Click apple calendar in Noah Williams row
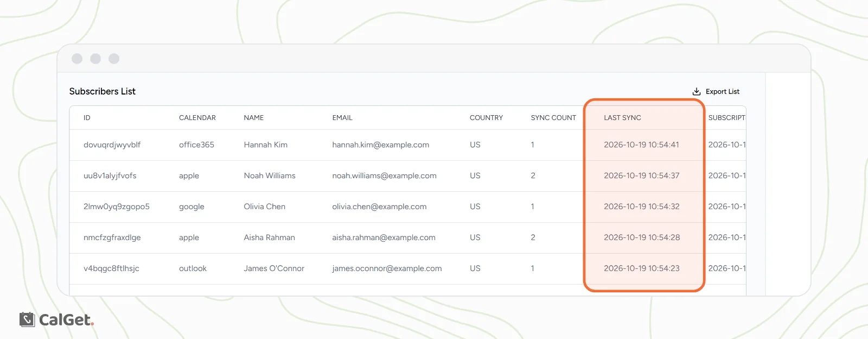 pos(189,176)
